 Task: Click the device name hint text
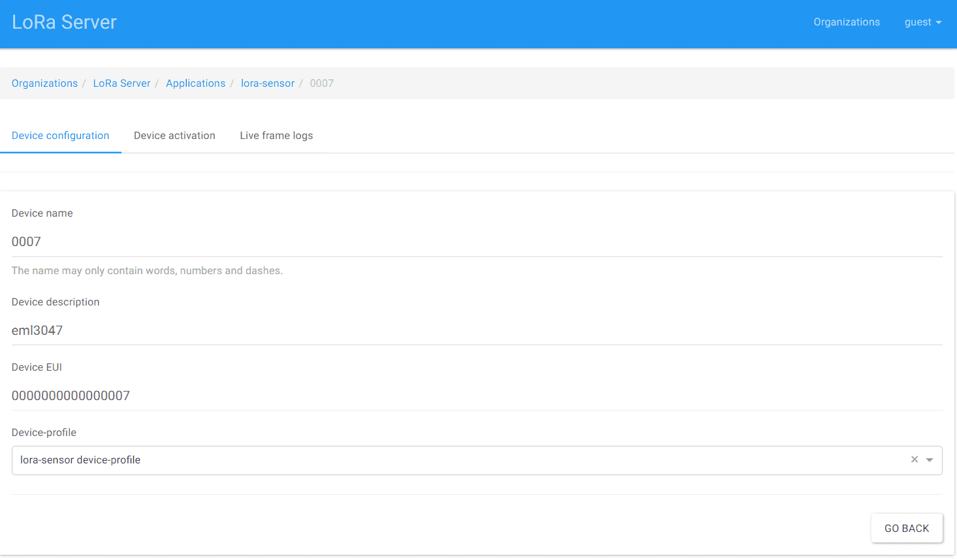tap(147, 271)
